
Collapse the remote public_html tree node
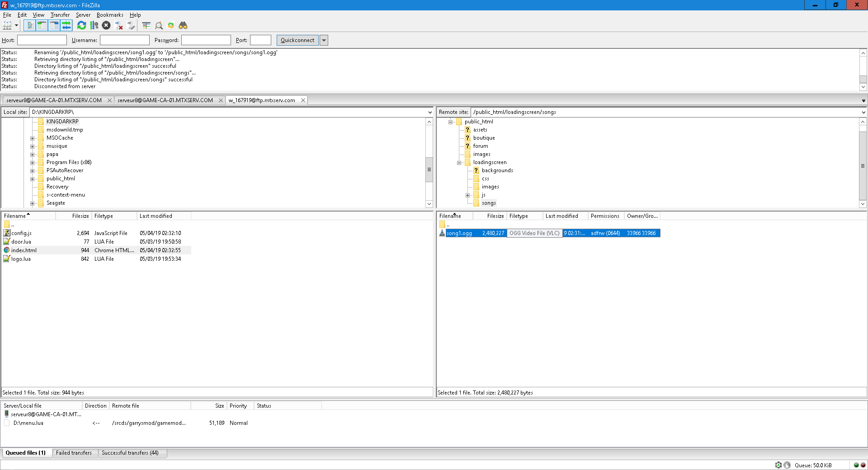450,122
